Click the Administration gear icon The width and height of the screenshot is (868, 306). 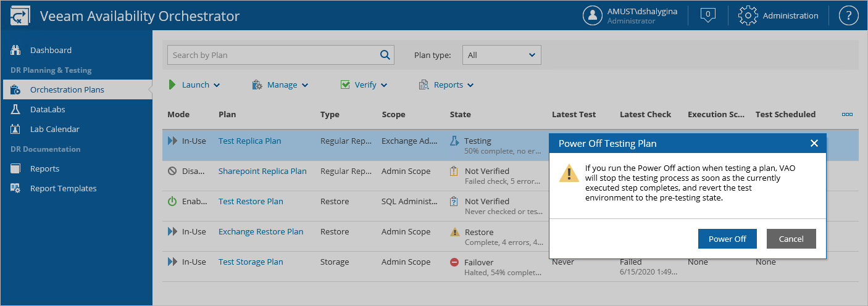748,15
